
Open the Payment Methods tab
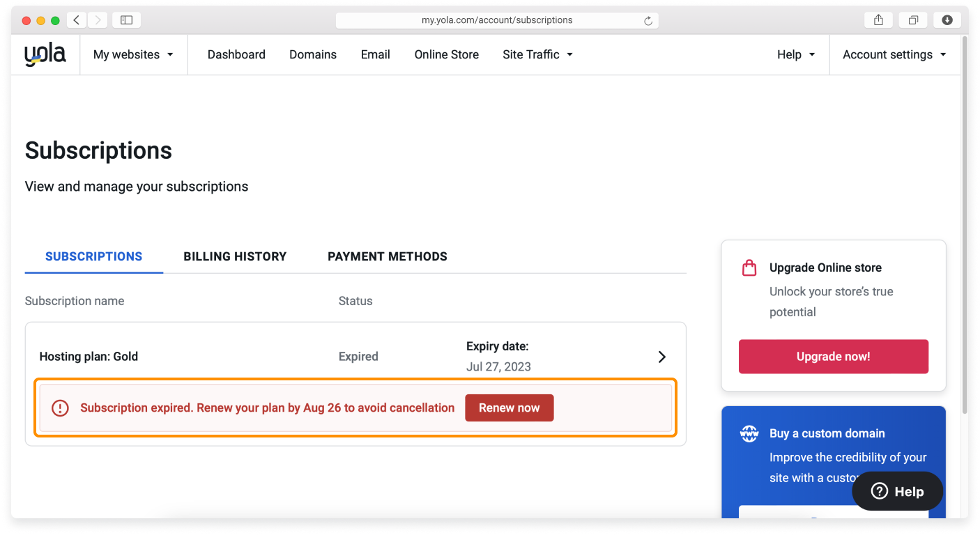(388, 256)
